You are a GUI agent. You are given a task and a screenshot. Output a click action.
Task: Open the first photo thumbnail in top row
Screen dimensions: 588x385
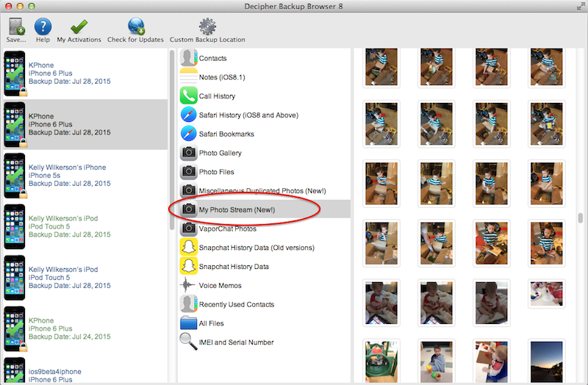coord(381,67)
